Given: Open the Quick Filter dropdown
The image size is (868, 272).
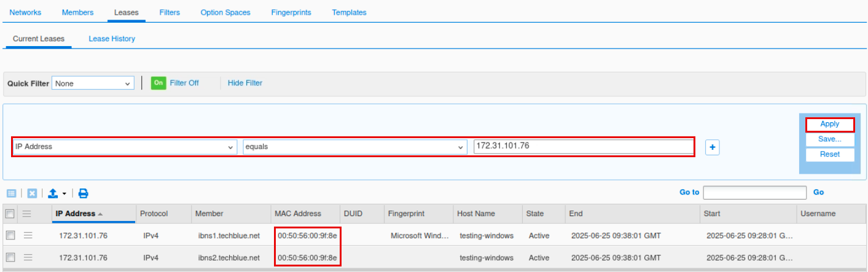Looking at the screenshot, I should click(x=92, y=84).
